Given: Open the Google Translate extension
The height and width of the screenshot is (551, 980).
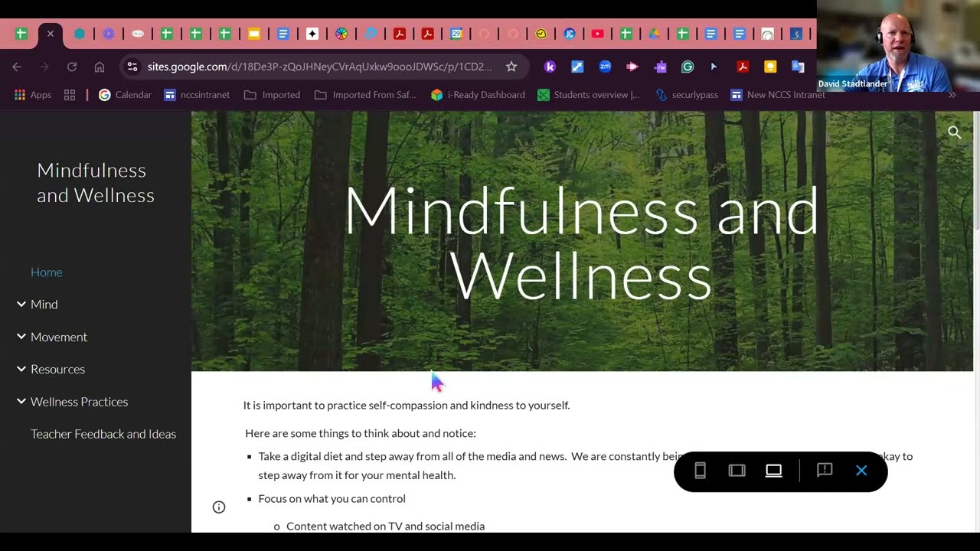Looking at the screenshot, I should click(x=798, y=67).
